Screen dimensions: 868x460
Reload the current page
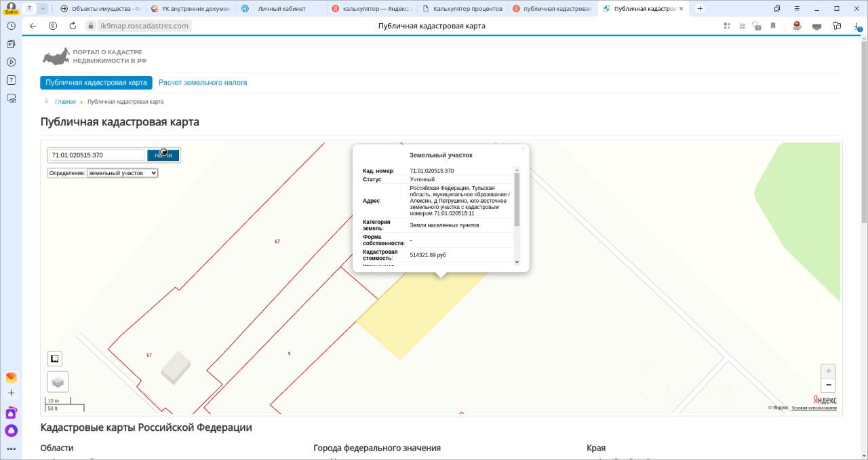73,26
